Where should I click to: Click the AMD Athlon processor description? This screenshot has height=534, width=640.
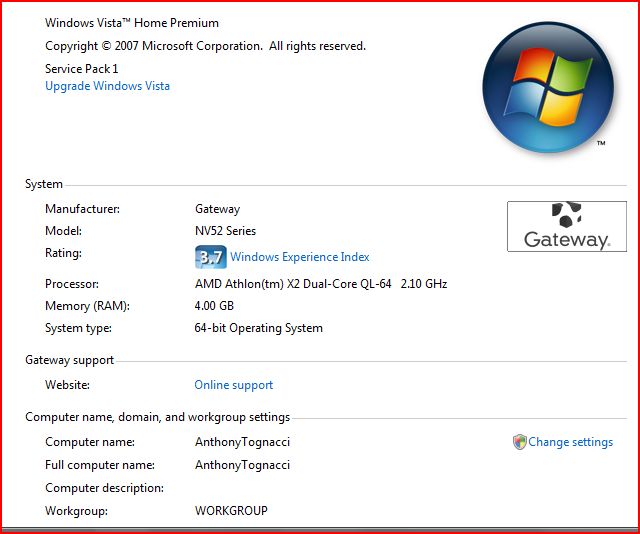tap(320, 284)
